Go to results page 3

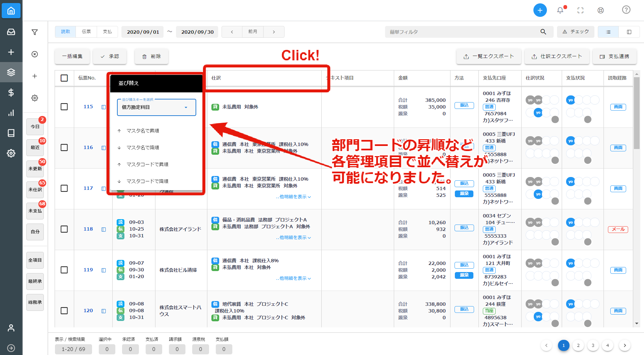[593, 345]
